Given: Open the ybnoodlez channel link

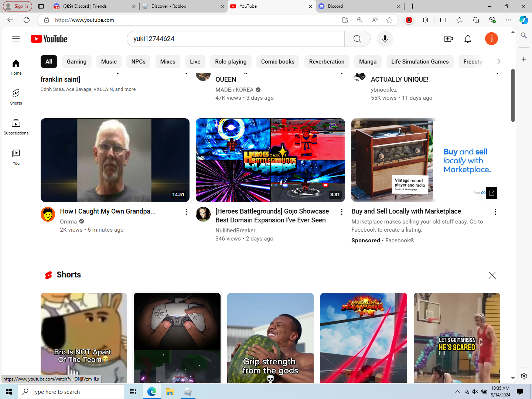Looking at the screenshot, I should (384, 90).
